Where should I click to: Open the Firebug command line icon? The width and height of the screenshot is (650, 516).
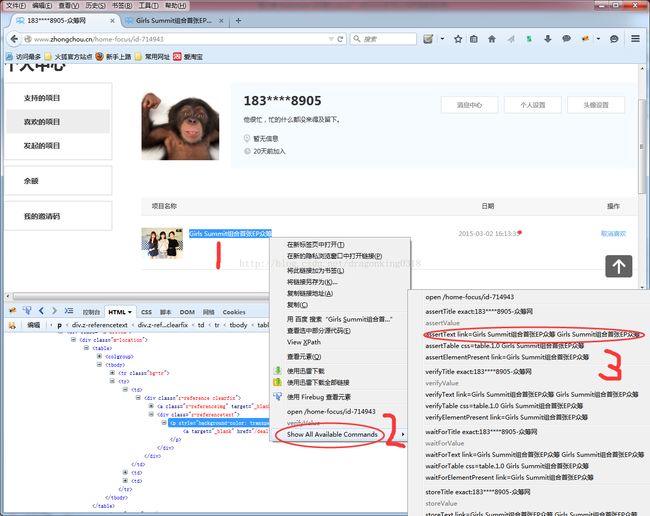[69, 310]
